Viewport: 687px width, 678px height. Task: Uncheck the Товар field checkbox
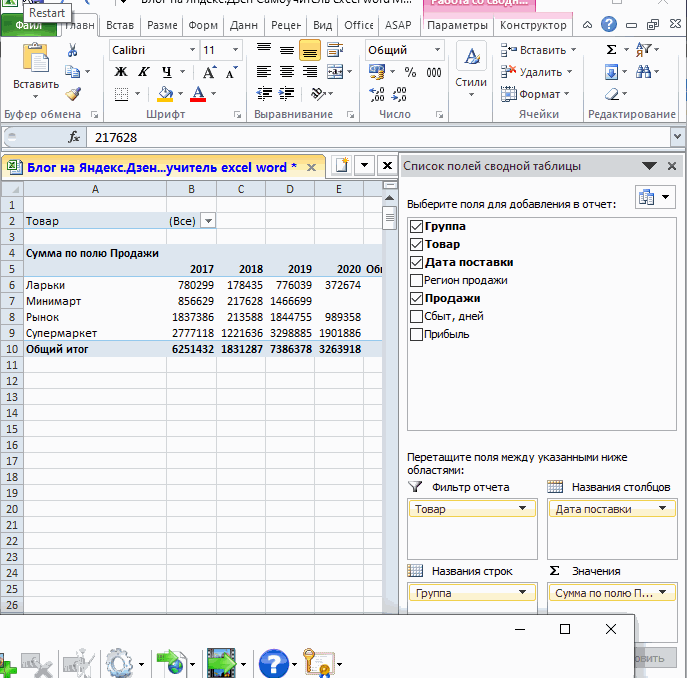pyautogui.click(x=416, y=245)
